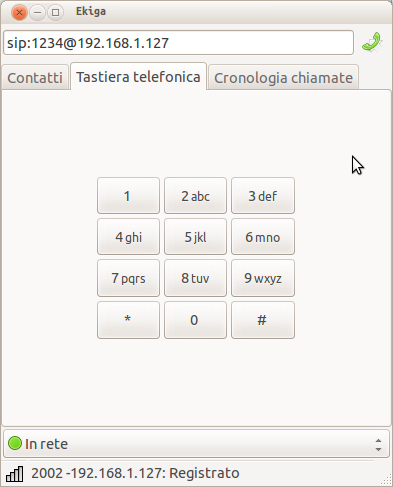Image resolution: width=393 pixels, height=487 pixels.
Task: Select the Tastiera telefonica tab
Action: (138, 77)
